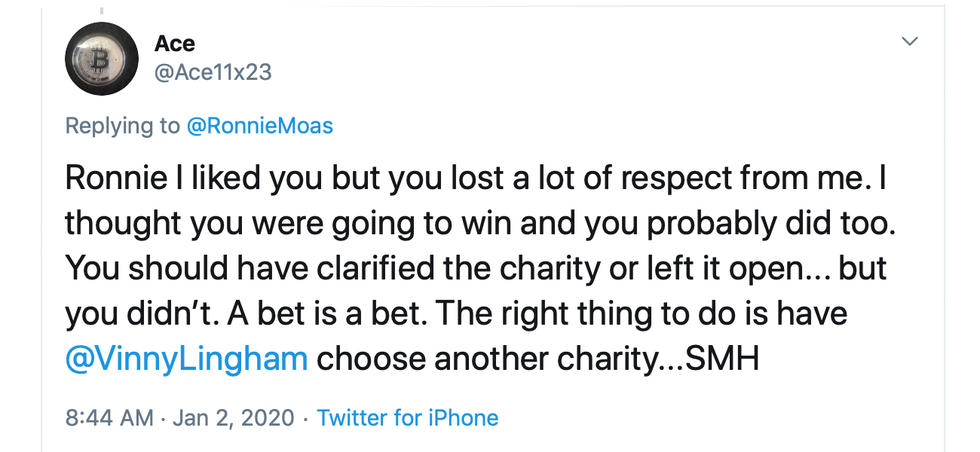Screen dimensions: 980x452
Task: Open the display name Ace profile
Action: tap(175, 44)
